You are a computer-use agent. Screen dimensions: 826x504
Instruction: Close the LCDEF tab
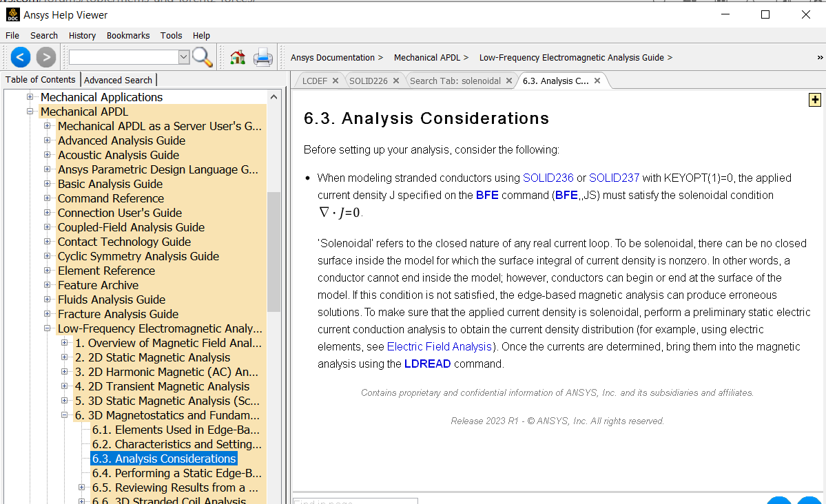click(335, 81)
